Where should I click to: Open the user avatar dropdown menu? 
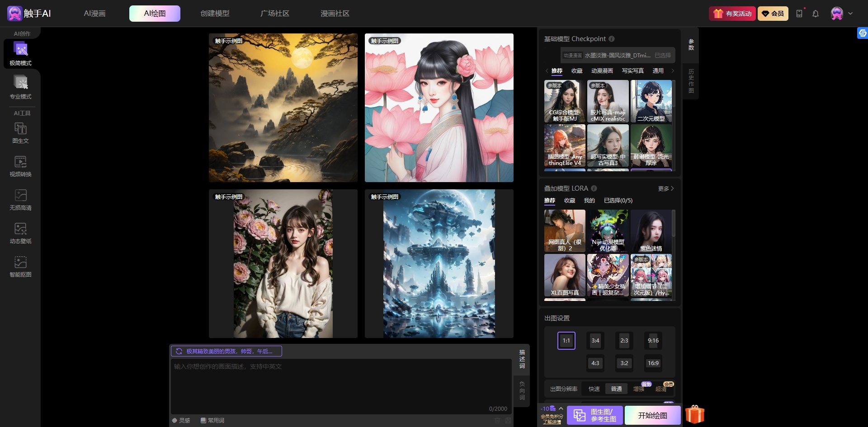(x=842, y=14)
